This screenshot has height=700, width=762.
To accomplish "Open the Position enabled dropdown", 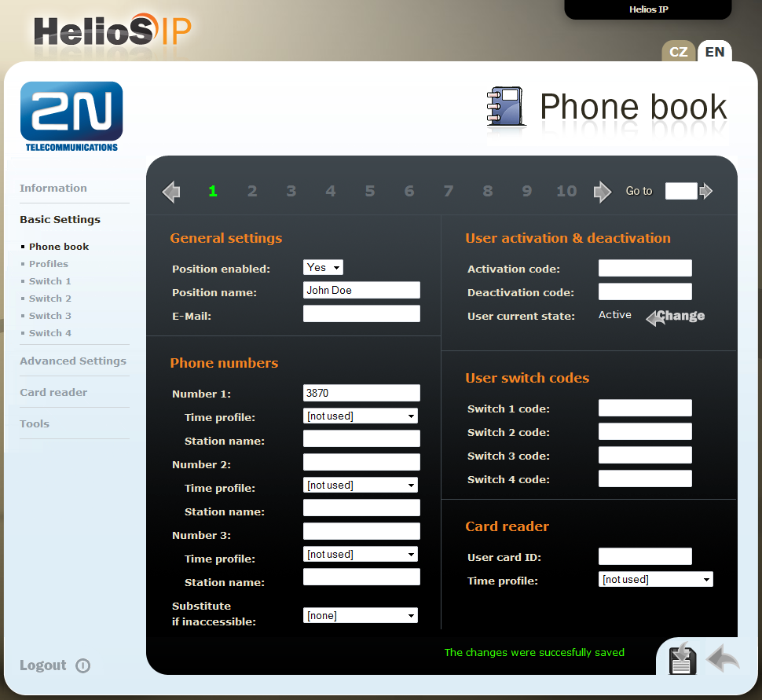I will click(323, 268).
